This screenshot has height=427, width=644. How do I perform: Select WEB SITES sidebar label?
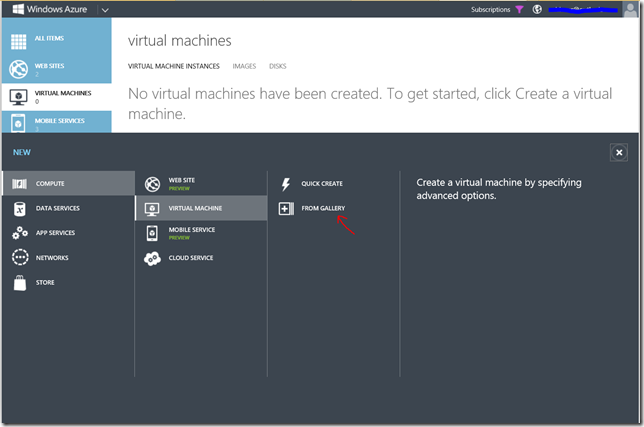click(49, 66)
